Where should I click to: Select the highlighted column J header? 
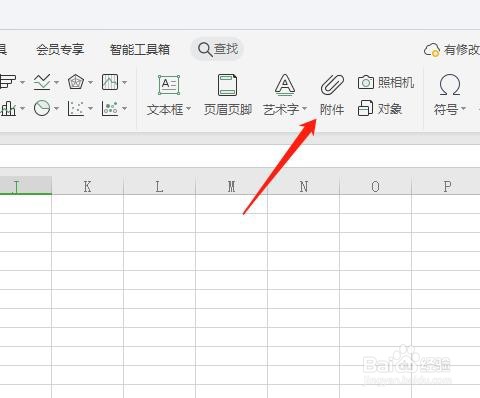pos(26,186)
